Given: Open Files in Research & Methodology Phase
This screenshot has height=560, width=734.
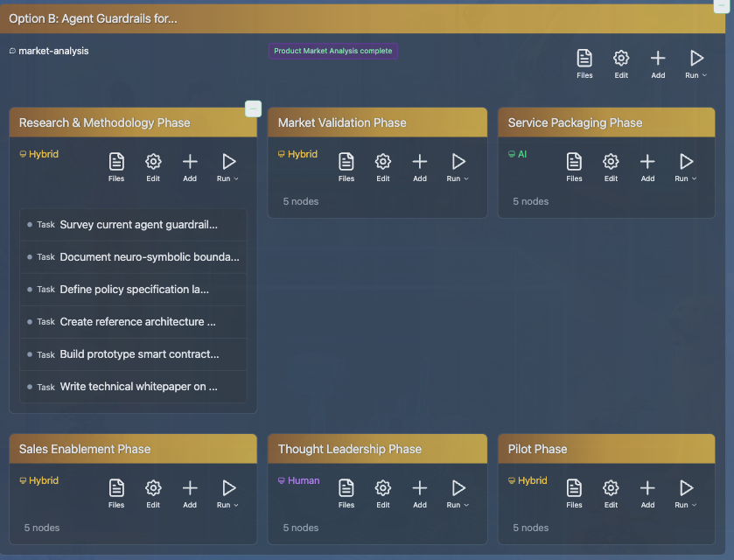Looking at the screenshot, I should (116, 167).
